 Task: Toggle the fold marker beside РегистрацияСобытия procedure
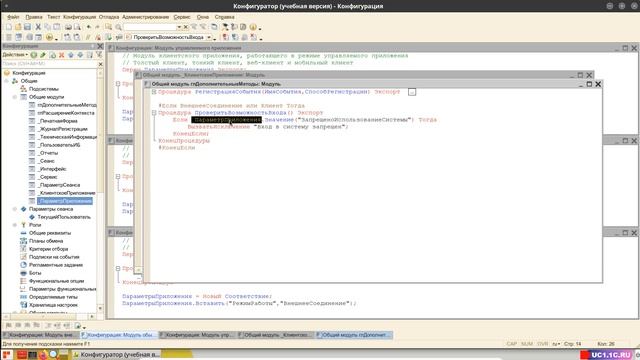(x=154, y=92)
